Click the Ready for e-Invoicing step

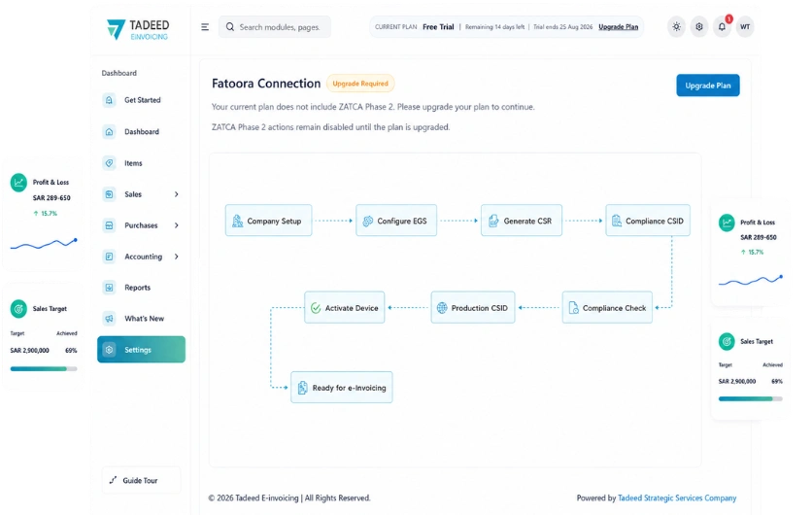[x=342, y=388]
